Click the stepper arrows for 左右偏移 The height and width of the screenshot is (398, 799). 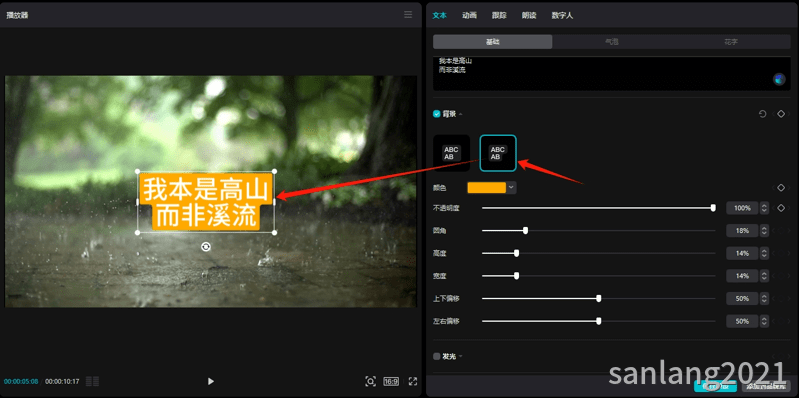click(764, 321)
